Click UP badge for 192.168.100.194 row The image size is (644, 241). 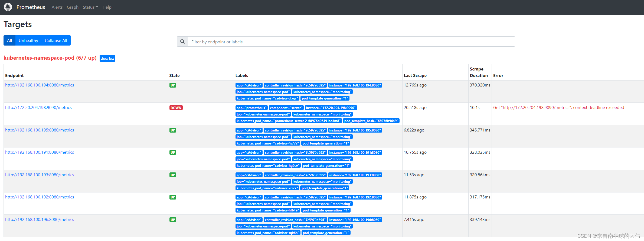point(173,85)
